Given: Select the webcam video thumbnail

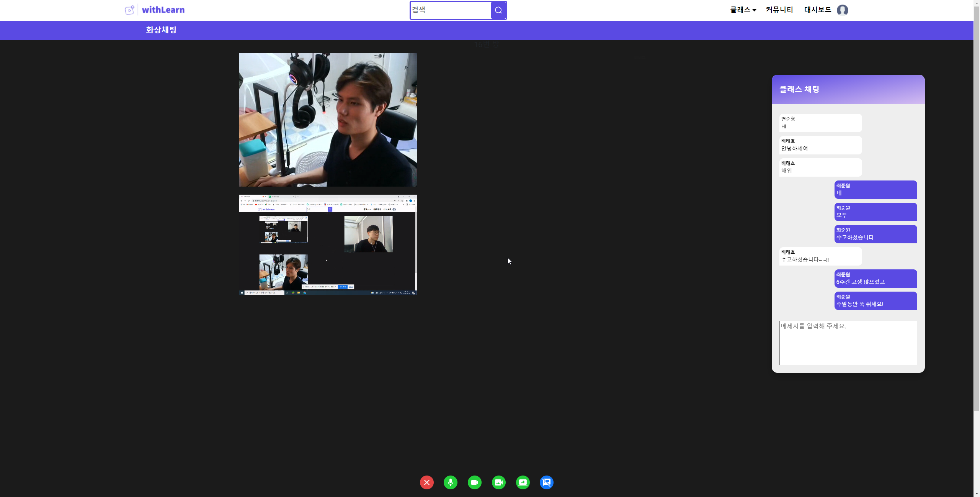Looking at the screenshot, I should (x=328, y=120).
